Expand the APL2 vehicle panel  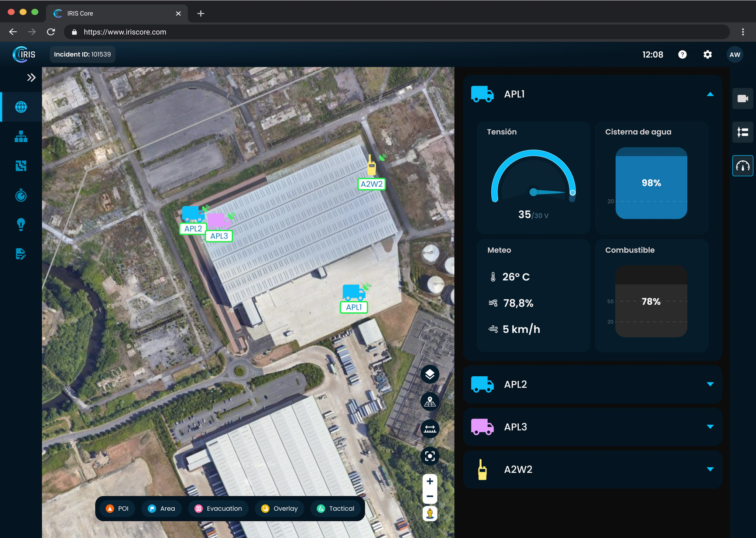(710, 384)
